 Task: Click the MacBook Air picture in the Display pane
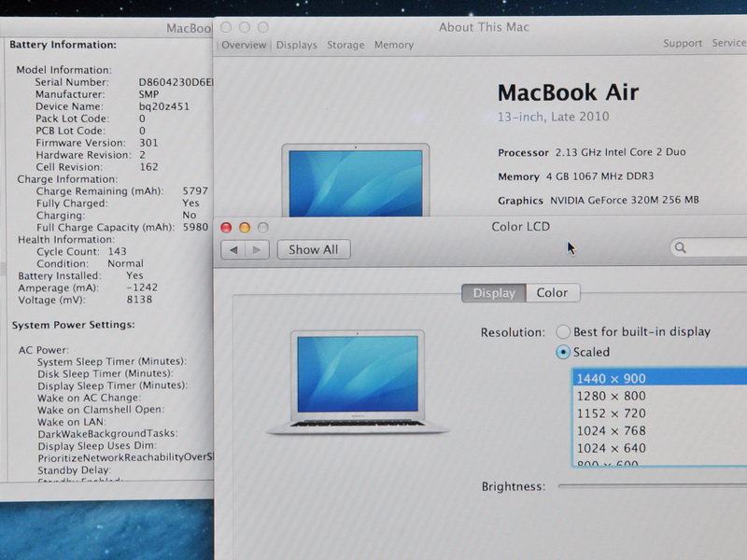pyautogui.click(x=358, y=382)
